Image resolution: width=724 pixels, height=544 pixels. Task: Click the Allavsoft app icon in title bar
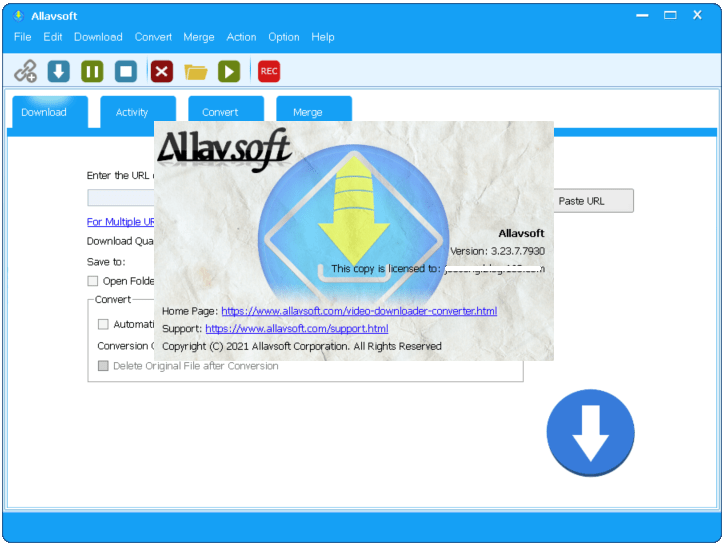18,16
